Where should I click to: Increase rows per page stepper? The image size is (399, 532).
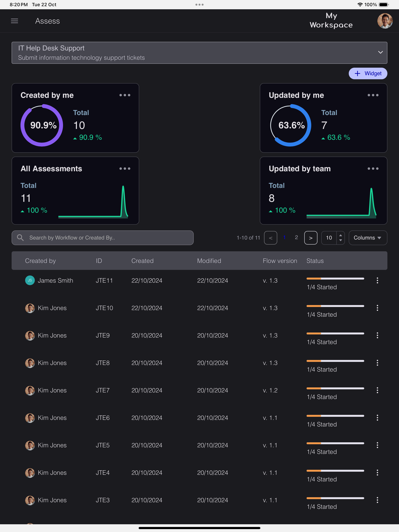click(341, 235)
